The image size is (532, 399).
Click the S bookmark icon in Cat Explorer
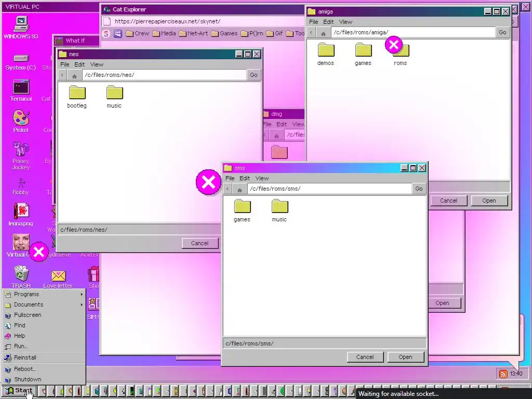point(106,34)
